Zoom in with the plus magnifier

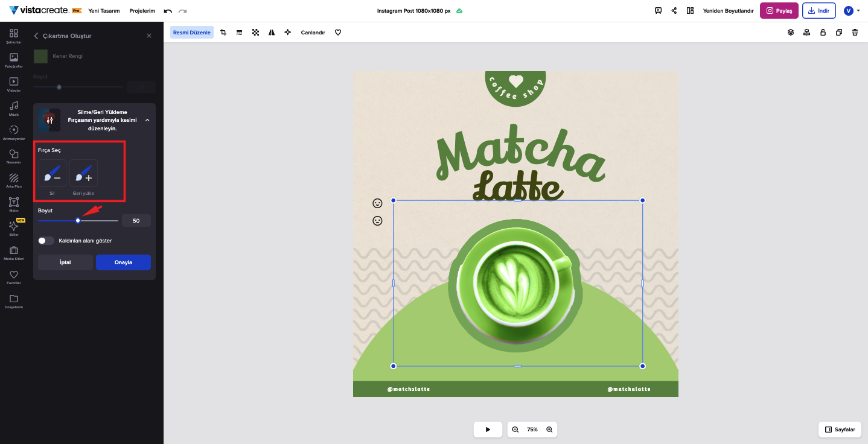549,430
